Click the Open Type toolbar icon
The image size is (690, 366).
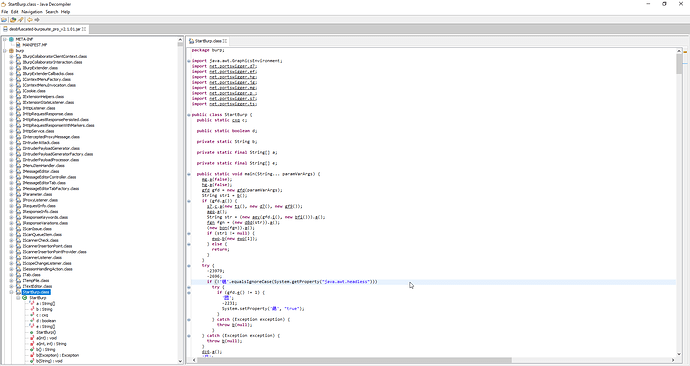tap(13, 20)
